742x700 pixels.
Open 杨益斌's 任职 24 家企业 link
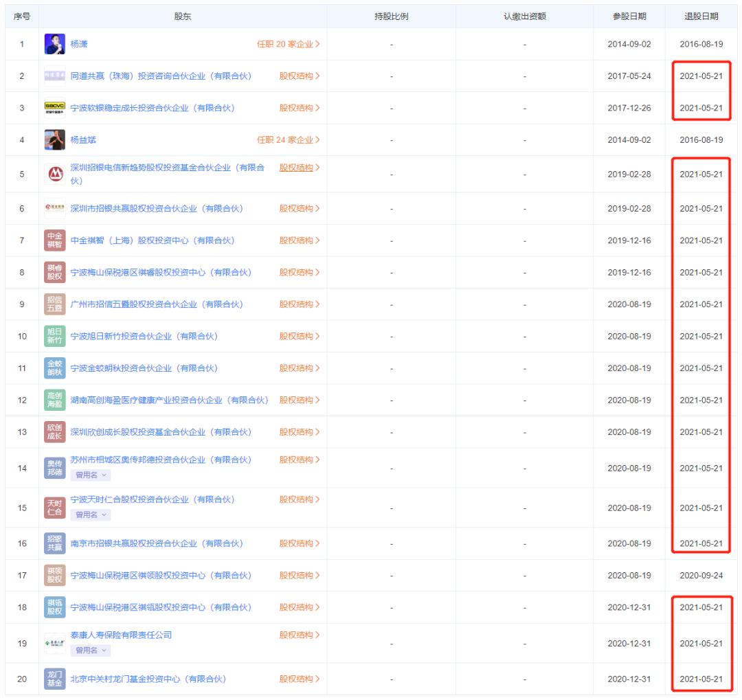289,139
